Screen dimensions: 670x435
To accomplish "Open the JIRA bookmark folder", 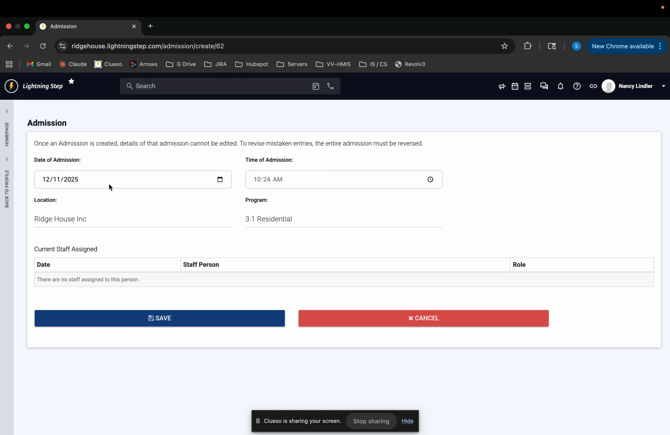I will 215,64.
